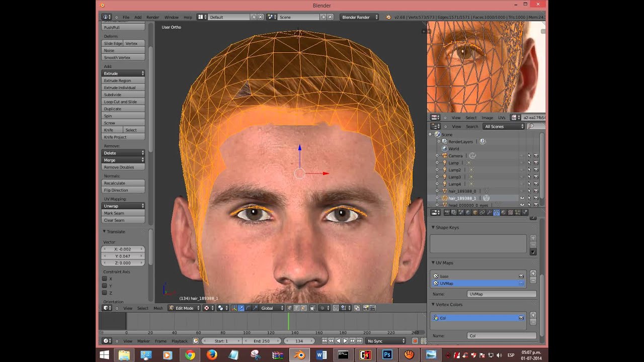Open the Global orientation dropdown
The image size is (644, 362).
272,308
